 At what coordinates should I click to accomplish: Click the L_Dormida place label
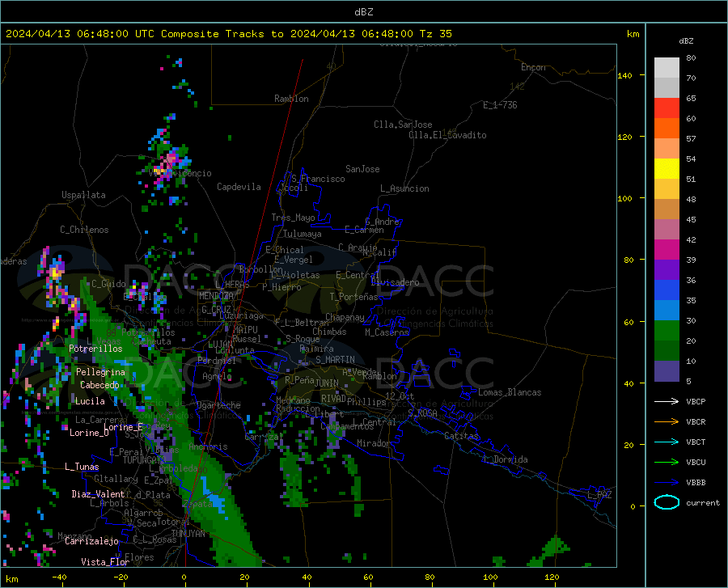pyautogui.click(x=506, y=459)
